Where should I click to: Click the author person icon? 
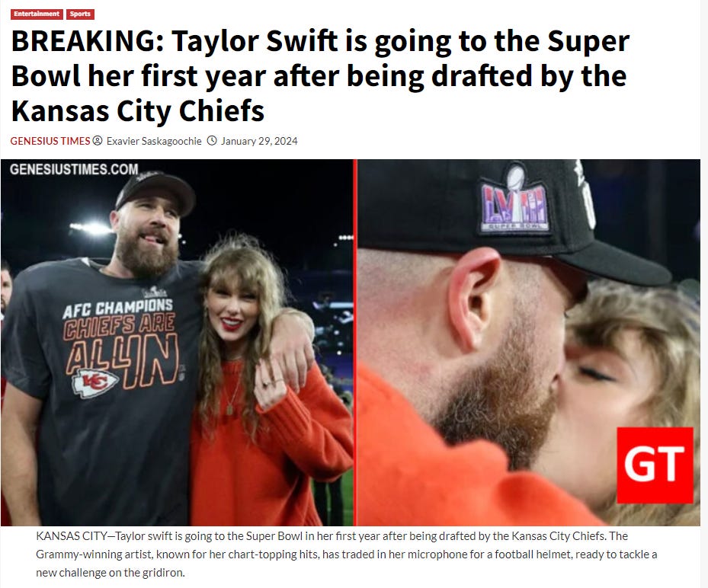point(98,141)
